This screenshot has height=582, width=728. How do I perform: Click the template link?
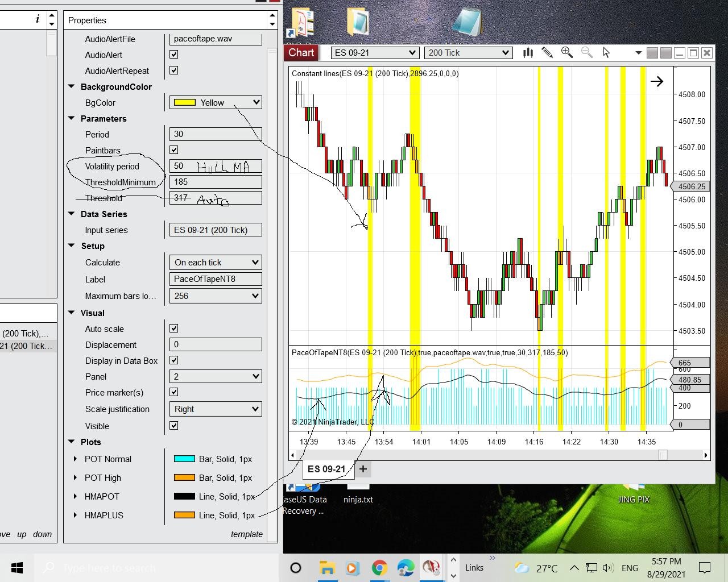click(x=246, y=534)
